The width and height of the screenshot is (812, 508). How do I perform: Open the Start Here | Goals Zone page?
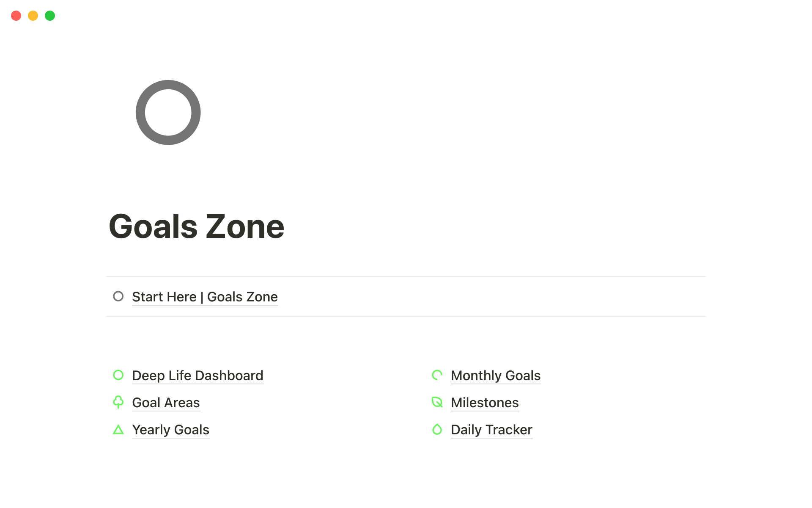pyautogui.click(x=205, y=297)
